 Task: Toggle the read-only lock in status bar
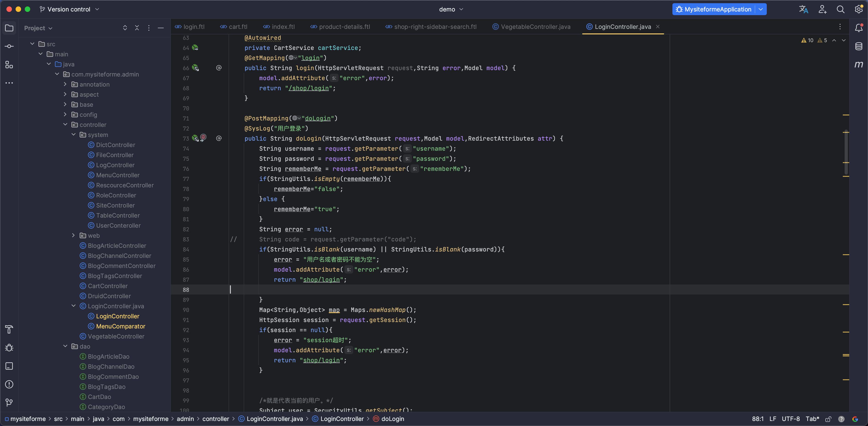[x=828, y=419]
